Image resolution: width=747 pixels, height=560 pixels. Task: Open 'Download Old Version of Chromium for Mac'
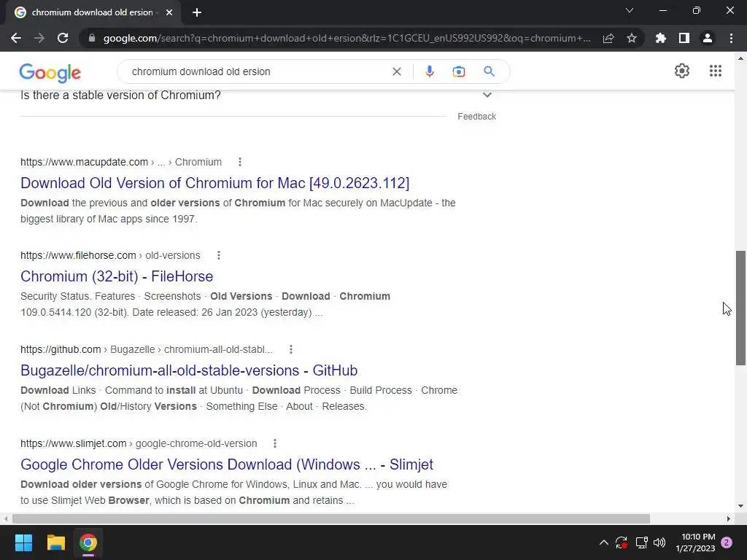click(x=215, y=183)
